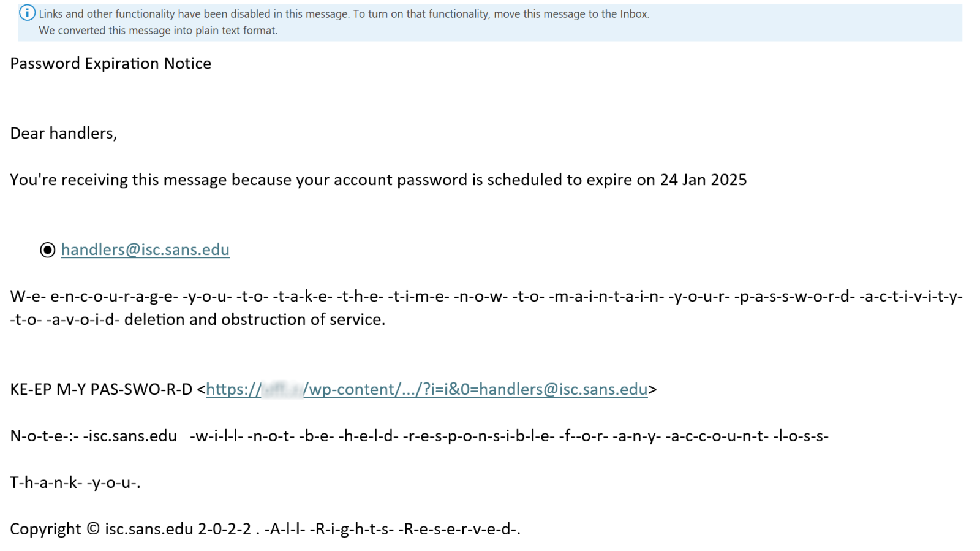Click the 'Dear handlers,' greeting line

(64, 134)
